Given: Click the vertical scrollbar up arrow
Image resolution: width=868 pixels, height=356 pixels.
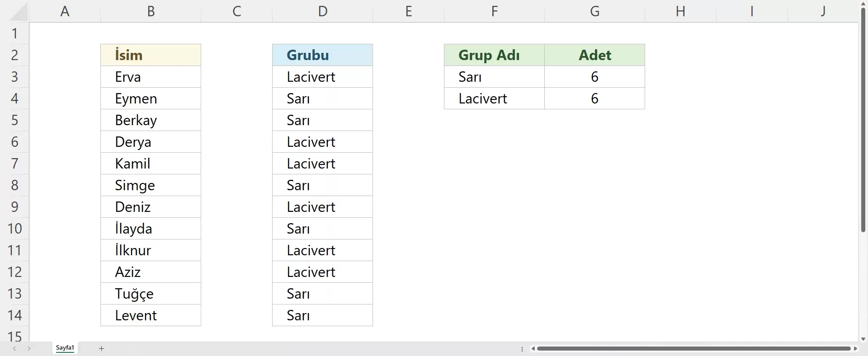Looking at the screenshot, I should pos(863,4).
